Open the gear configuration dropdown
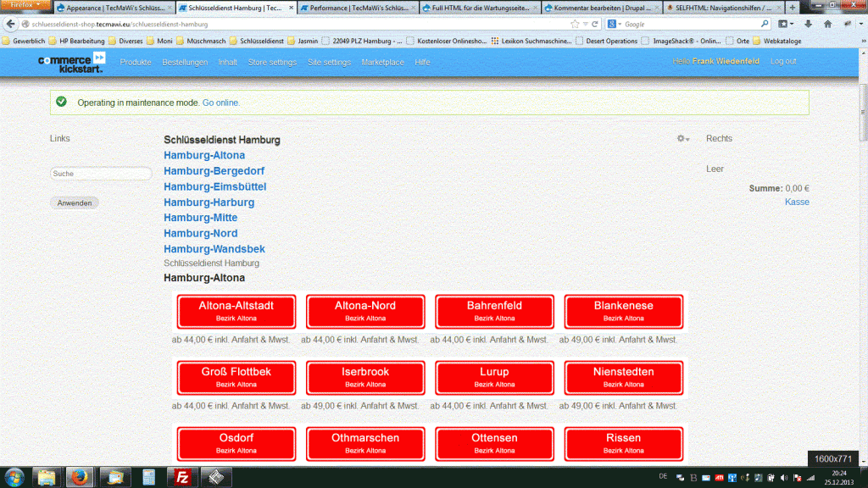 682,139
